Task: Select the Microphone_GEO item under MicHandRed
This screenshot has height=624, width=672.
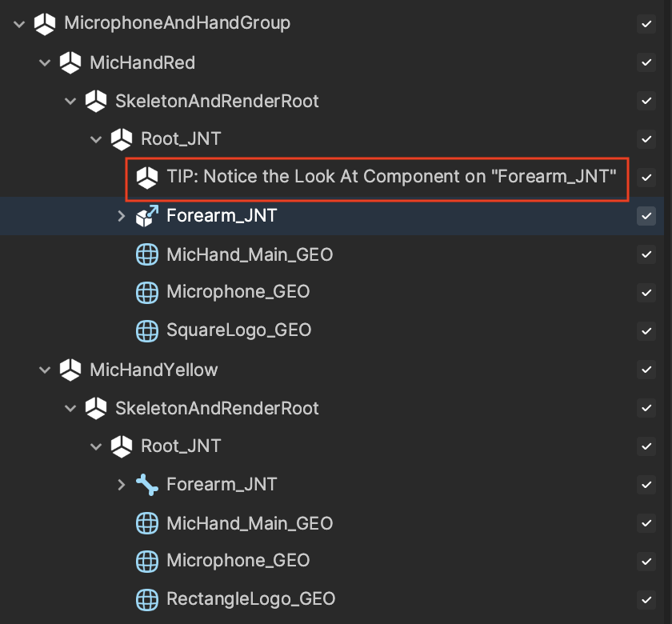Action: tap(238, 292)
